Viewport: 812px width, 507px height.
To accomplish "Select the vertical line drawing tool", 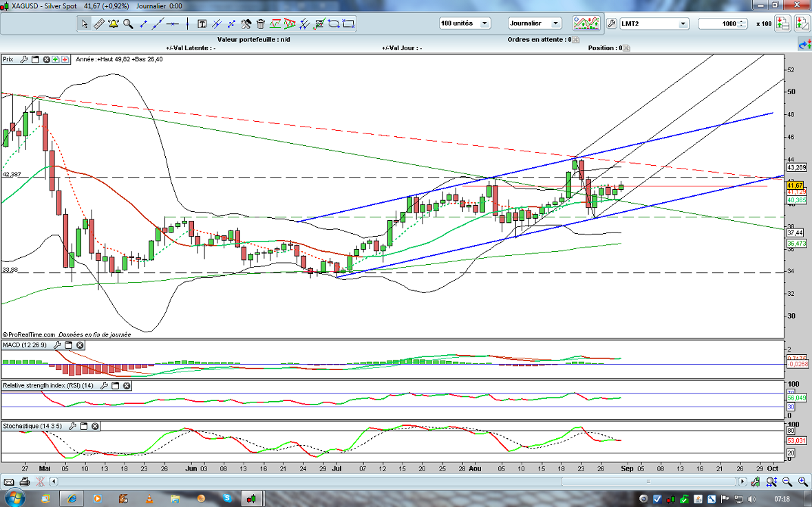I will pos(187,24).
